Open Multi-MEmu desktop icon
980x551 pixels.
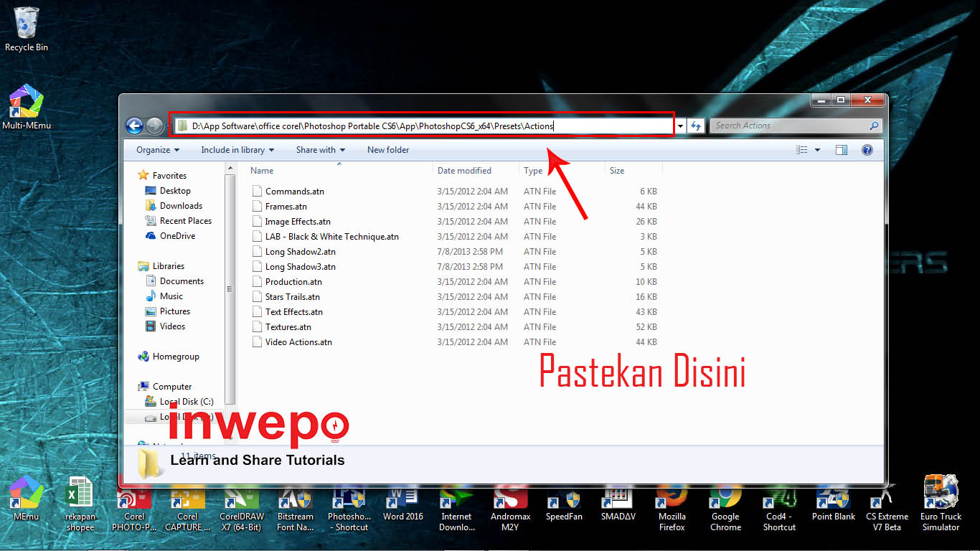tap(27, 108)
